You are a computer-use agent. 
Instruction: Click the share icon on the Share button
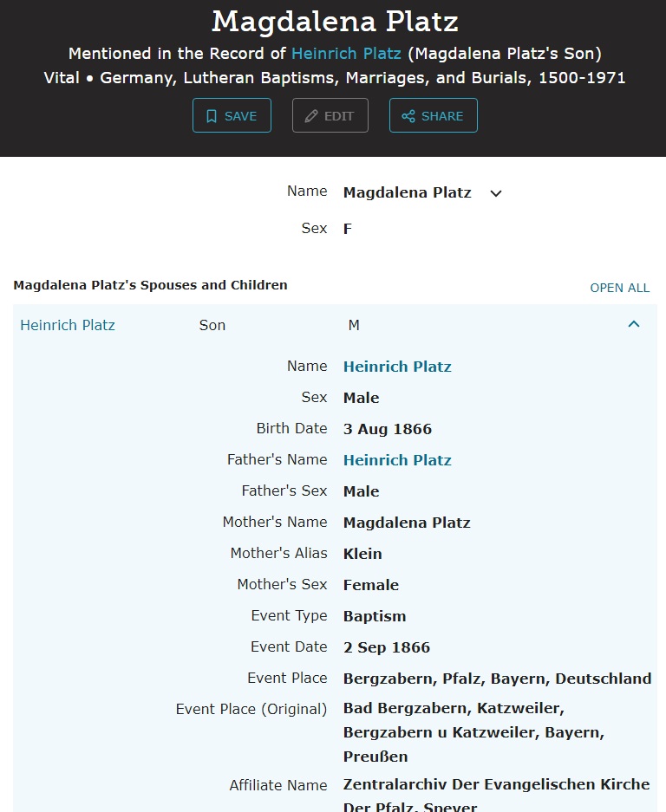408,116
